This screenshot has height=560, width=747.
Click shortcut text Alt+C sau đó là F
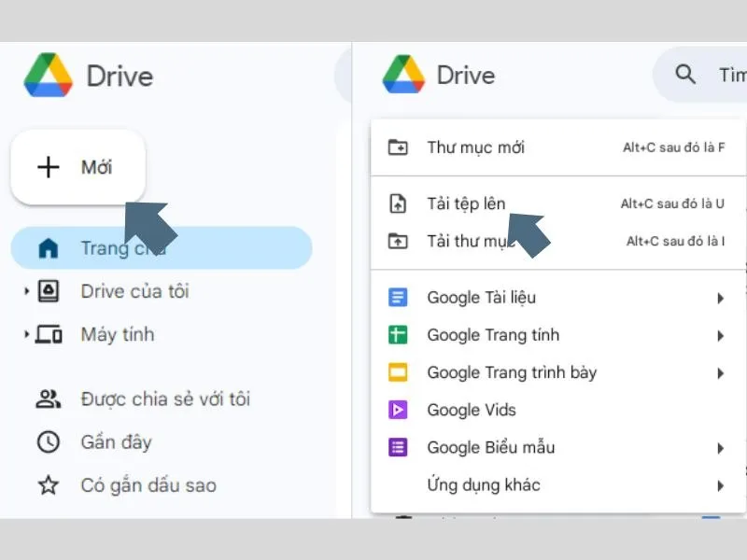point(674,147)
